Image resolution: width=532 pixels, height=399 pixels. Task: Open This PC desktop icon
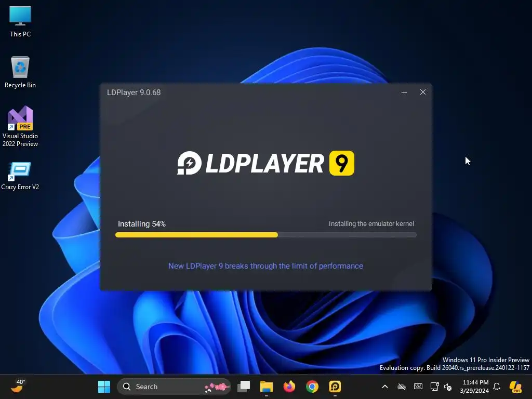(x=20, y=22)
